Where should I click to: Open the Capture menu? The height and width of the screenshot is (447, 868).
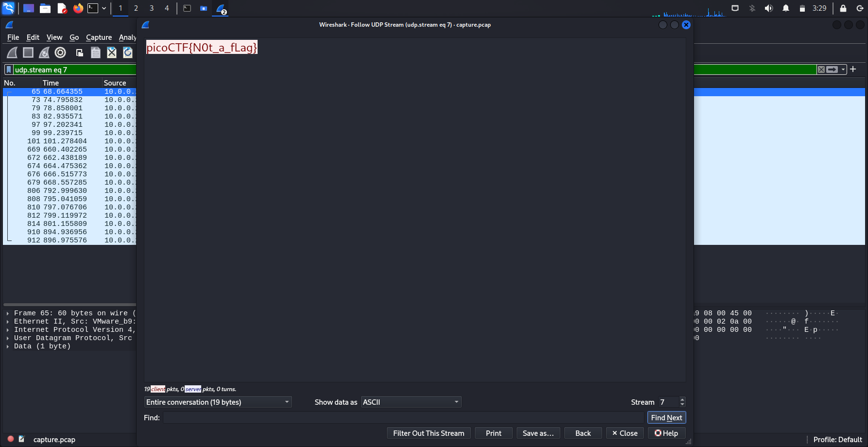click(x=99, y=37)
